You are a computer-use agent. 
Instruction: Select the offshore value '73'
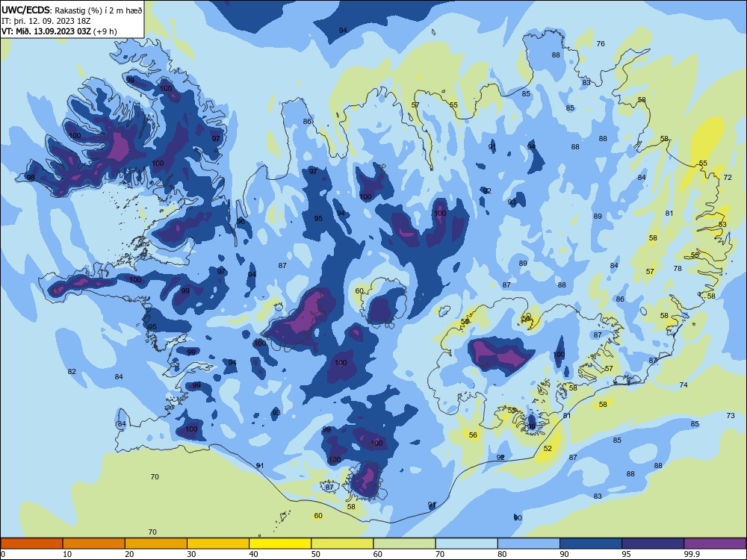click(x=731, y=416)
